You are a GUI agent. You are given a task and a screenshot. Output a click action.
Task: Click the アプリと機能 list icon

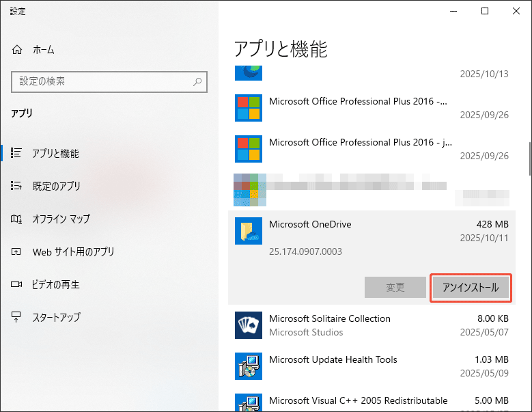point(16,153)
